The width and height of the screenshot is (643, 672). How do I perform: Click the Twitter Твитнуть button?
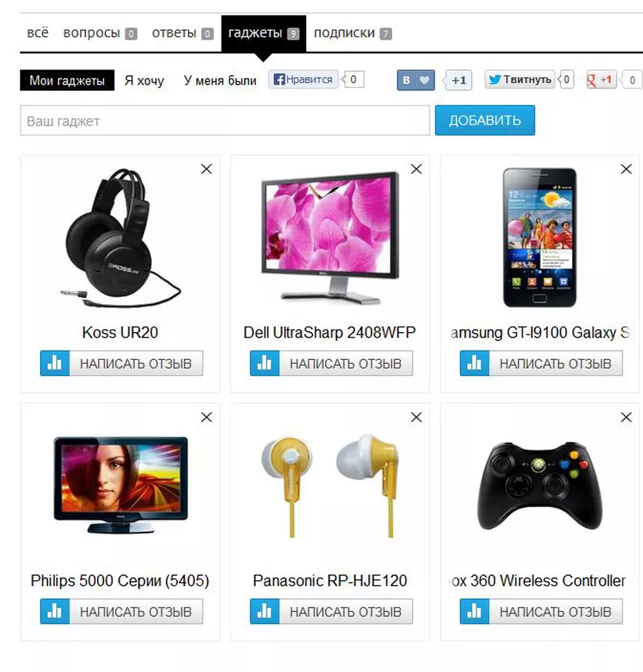point(520,79)
